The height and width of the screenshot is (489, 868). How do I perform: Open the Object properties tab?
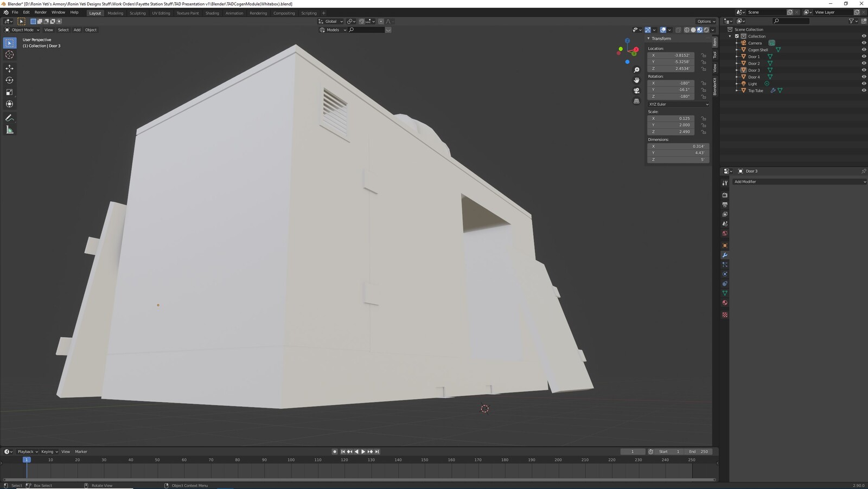[x=725, y=246]
